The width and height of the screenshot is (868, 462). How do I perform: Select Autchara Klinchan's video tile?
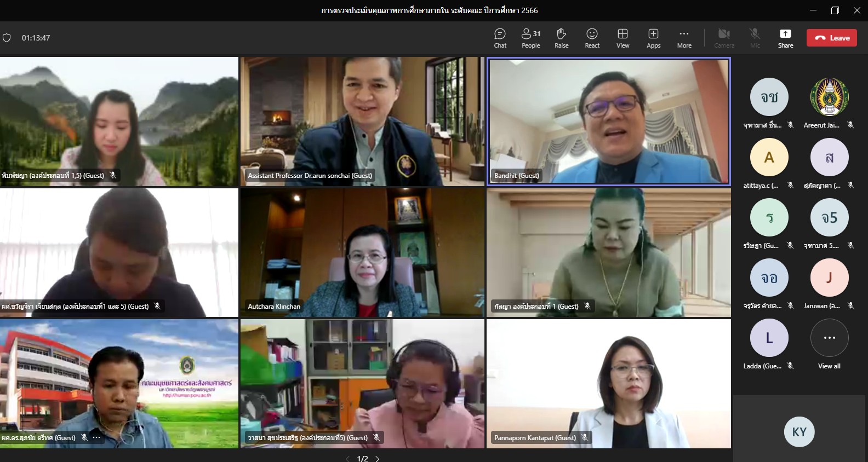point(362,252)
